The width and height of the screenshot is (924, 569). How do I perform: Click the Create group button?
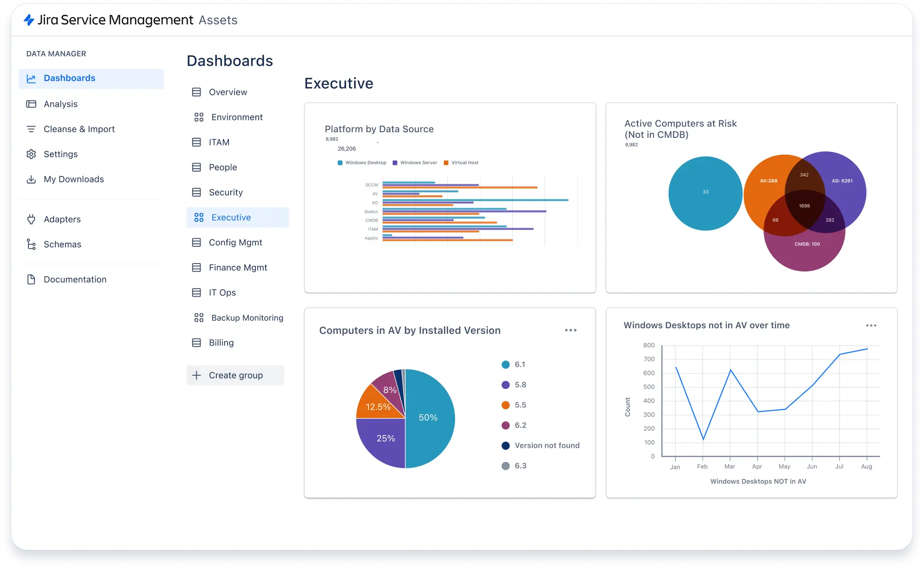tap(235, 375)
